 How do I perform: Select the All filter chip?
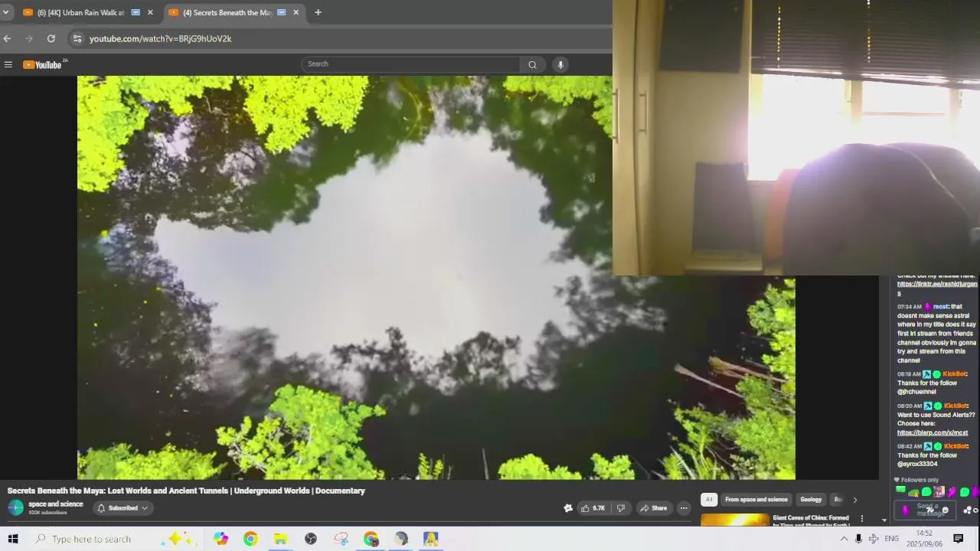tap(709, 500)
